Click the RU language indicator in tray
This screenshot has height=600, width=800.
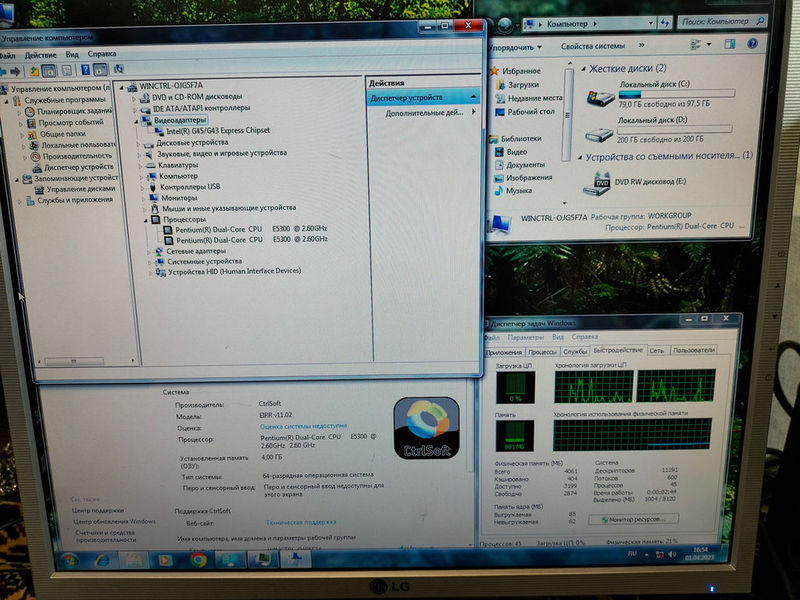coord(632,554)
